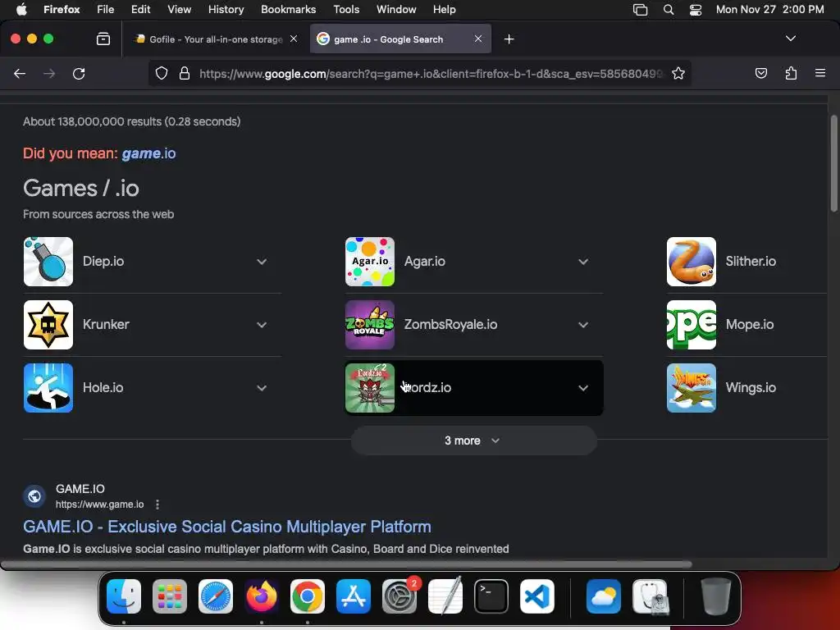The height and width of the screenshot is (630, 840).
Task: Open a new tab with plus button
Action: (x=509, y=39)
